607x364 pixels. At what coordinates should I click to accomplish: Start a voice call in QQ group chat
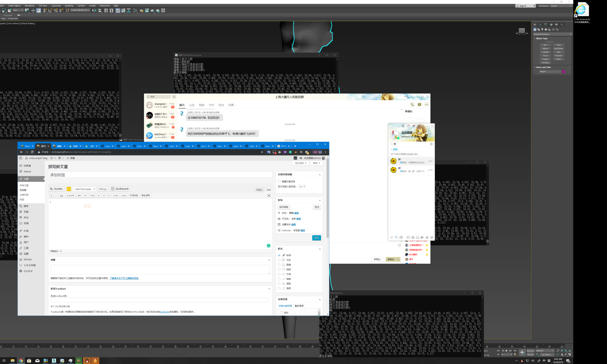(412, 104)
